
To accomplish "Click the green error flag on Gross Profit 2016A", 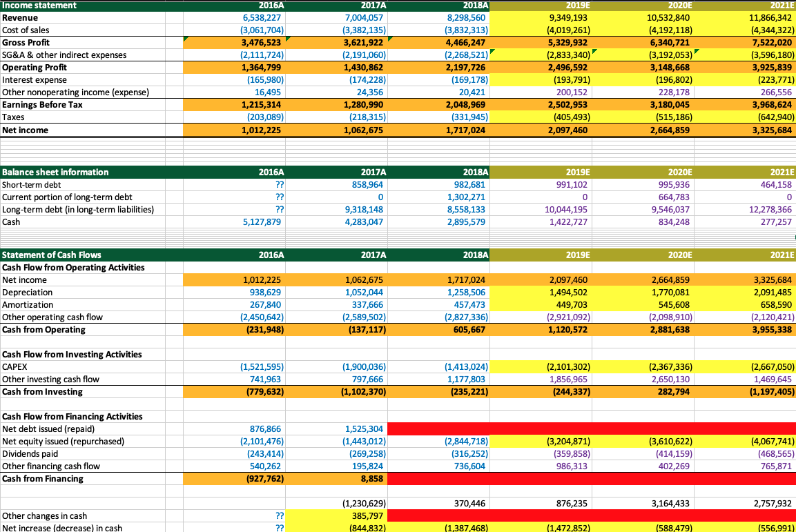I will tap(184, 39).
